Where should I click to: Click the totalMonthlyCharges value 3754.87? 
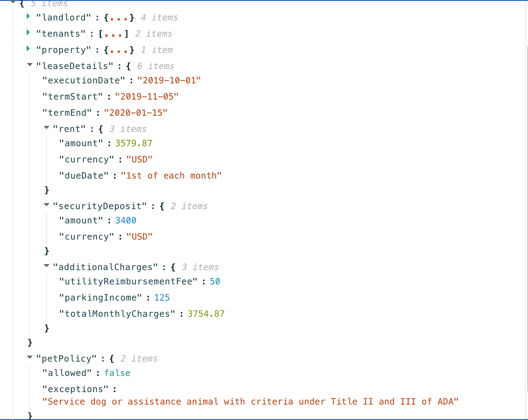click(x=206, y=314)
